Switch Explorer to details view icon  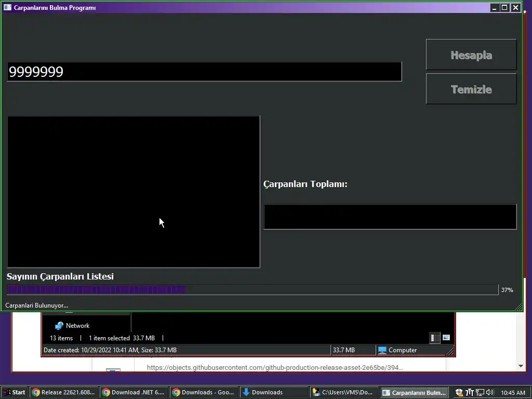pos(435,338)
